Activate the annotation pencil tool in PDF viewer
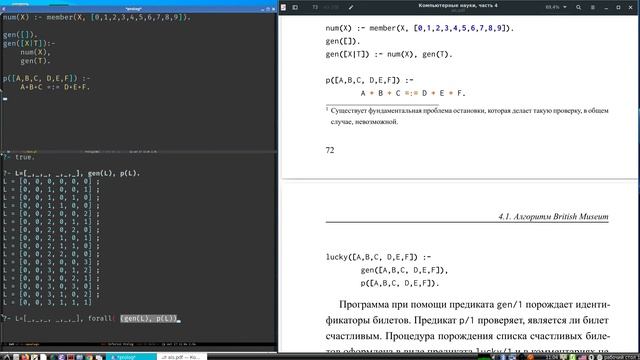Image resolution: width=640 pixels, height=360 pixels. point(351,7)
